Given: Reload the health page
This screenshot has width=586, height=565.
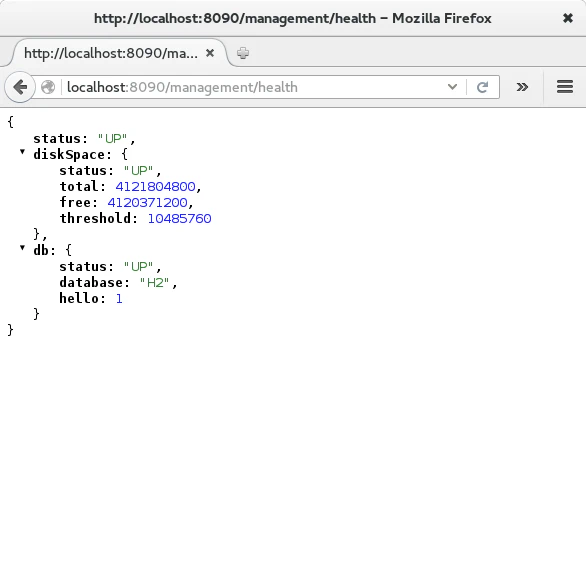Looking at the screenshot, I should [x=482, y=87].
